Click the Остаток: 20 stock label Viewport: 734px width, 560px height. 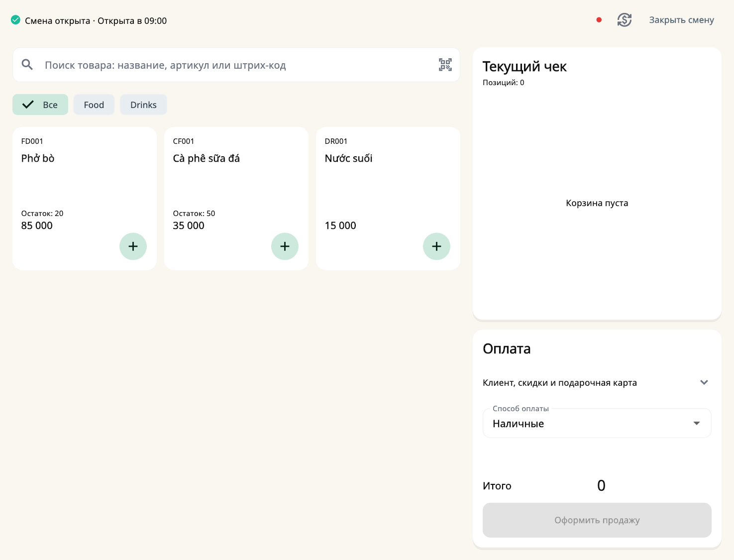pos(42,214)
